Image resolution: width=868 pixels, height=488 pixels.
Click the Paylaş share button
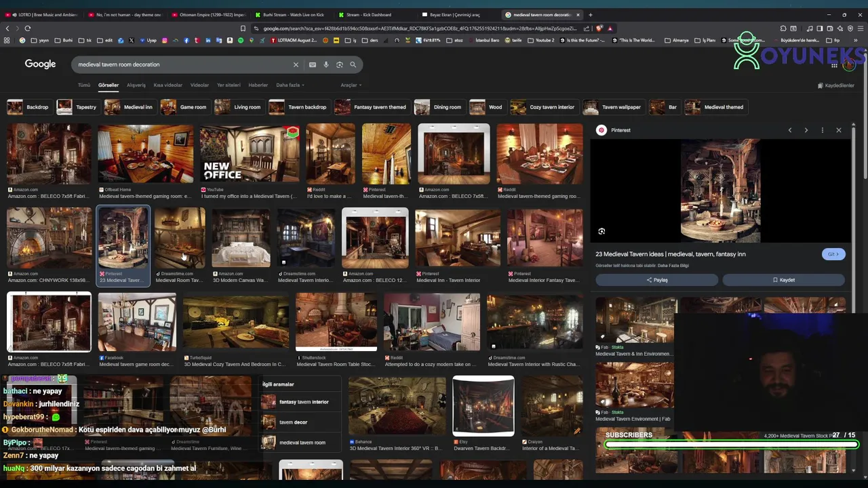pos(656,280)
